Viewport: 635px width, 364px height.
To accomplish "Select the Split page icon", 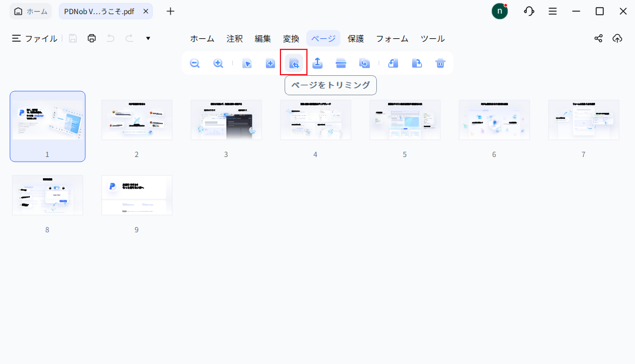I will click(x=340, y=63).
